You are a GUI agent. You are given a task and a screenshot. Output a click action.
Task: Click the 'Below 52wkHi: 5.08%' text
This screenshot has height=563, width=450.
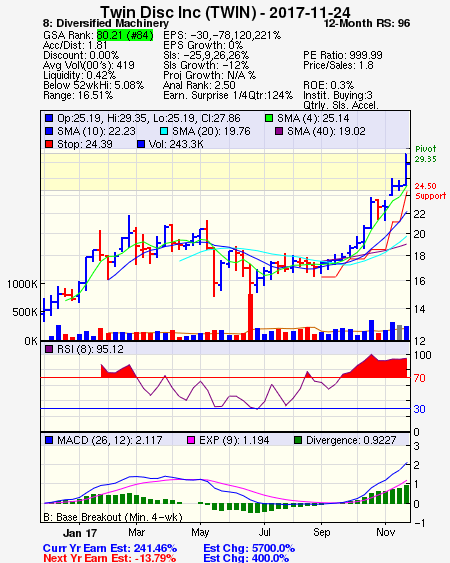coord(93,85)
